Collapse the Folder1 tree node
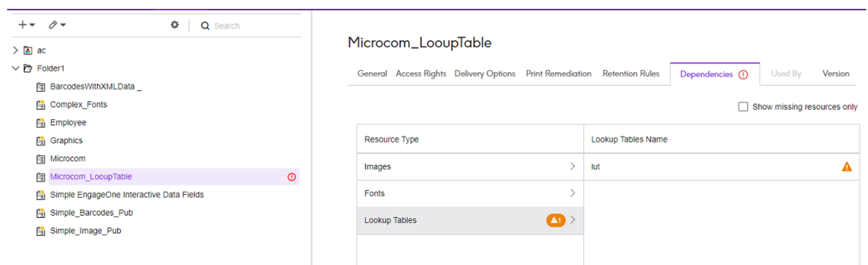 tap(16, 69)
